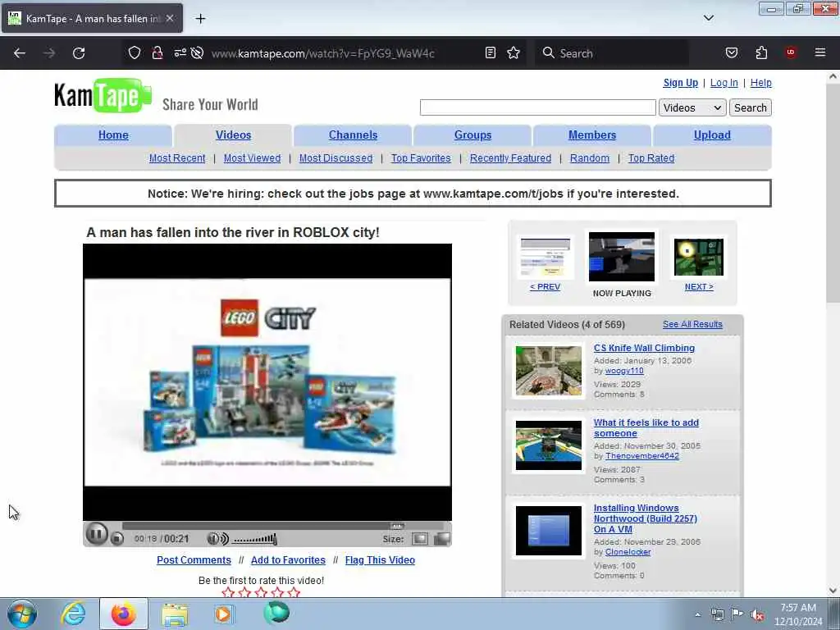
Task: Show Most Recent videos
Action: click(177, 158)
